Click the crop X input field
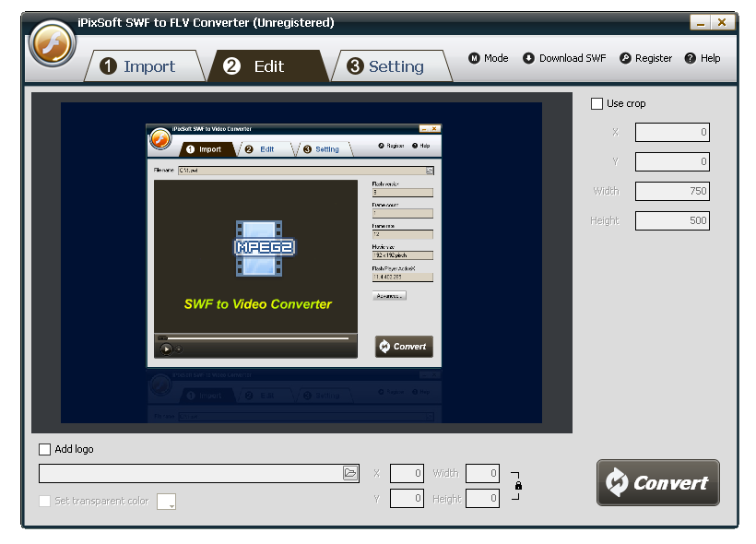Screen dimensions: 756x544 (x=672, y=132)
